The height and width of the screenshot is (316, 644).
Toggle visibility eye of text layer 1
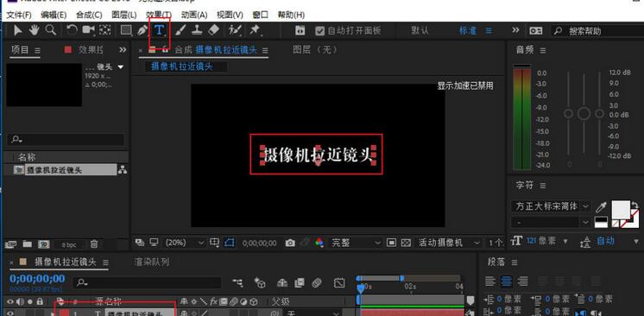10,313
